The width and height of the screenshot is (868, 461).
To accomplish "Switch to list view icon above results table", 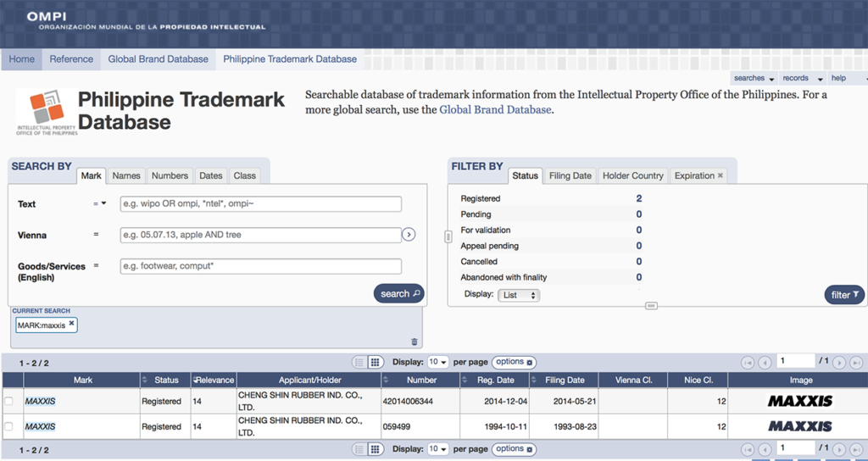I will click(359, 363).
